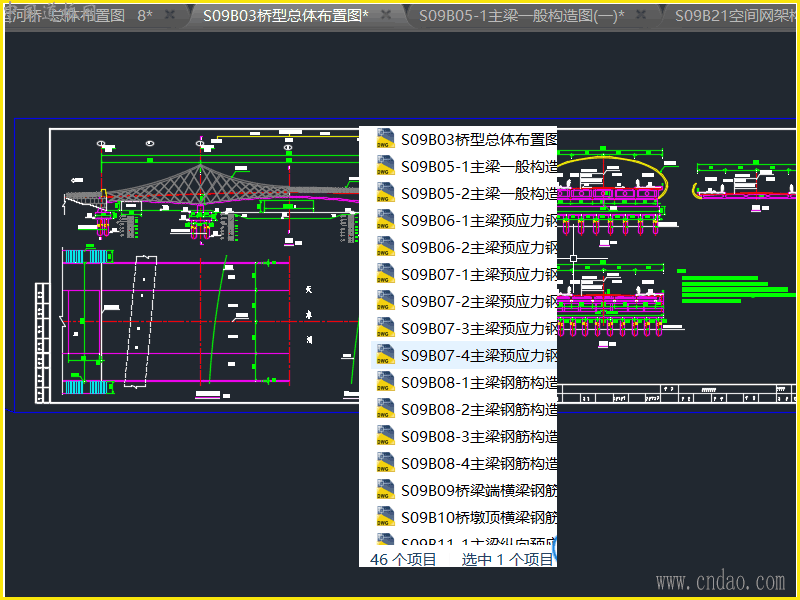This screenshot has width=800, height=600.
Task: Close the S09B05-1主梁一般构造图 tab
Action: [x=642, y=16]
